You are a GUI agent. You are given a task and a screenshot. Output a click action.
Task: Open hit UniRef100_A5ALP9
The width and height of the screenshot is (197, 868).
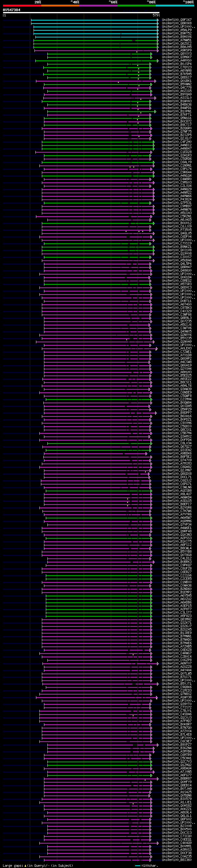pyautogui.click(x=177, y=30)
